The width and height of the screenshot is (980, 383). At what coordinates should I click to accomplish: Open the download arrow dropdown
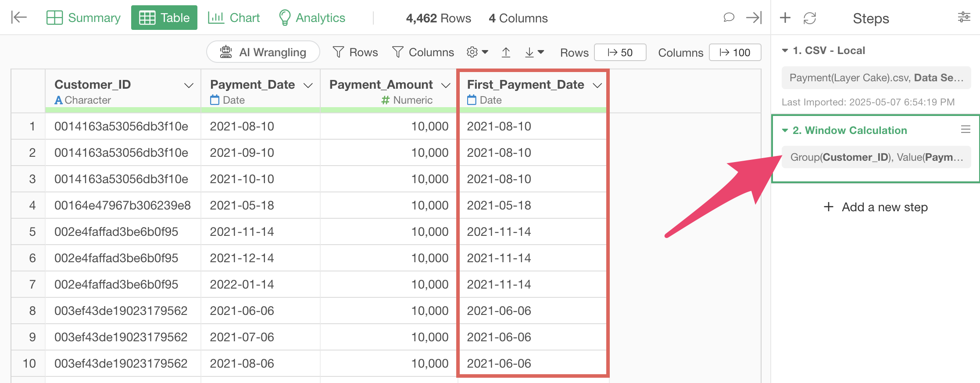534,53
